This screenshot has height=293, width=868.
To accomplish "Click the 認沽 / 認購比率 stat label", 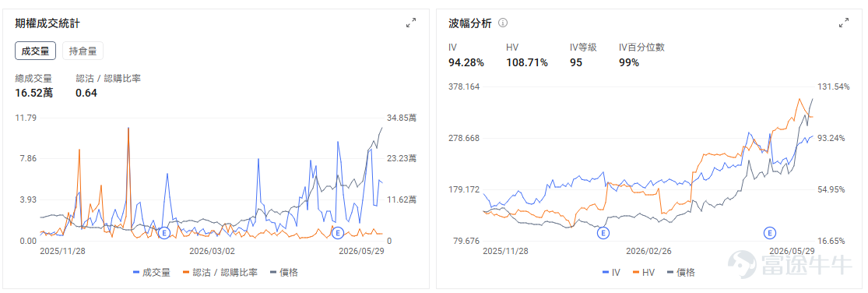I will click(108, 78).
